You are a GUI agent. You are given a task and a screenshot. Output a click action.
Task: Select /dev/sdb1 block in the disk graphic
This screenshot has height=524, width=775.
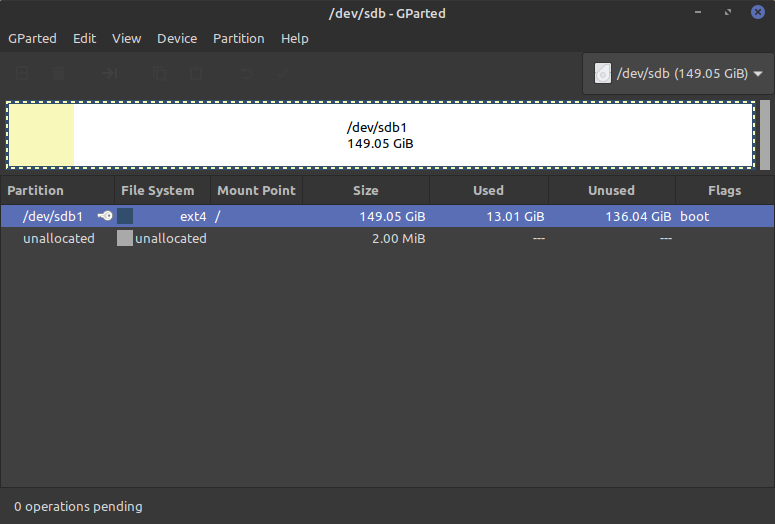click(x=380, y=135)
